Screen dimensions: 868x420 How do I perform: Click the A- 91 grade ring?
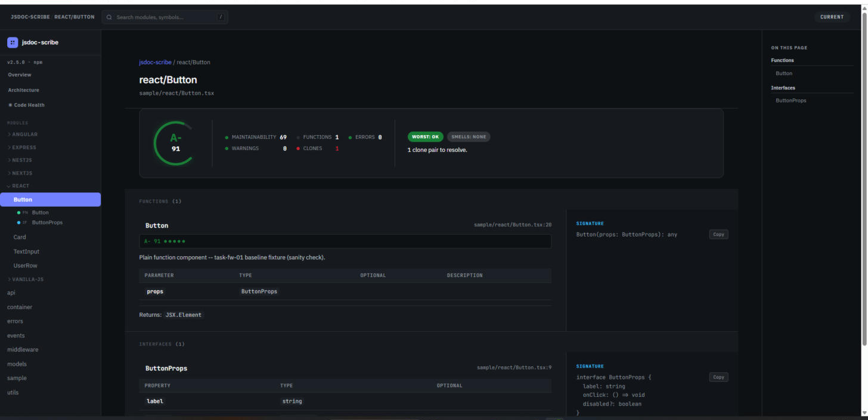point(175,143)
